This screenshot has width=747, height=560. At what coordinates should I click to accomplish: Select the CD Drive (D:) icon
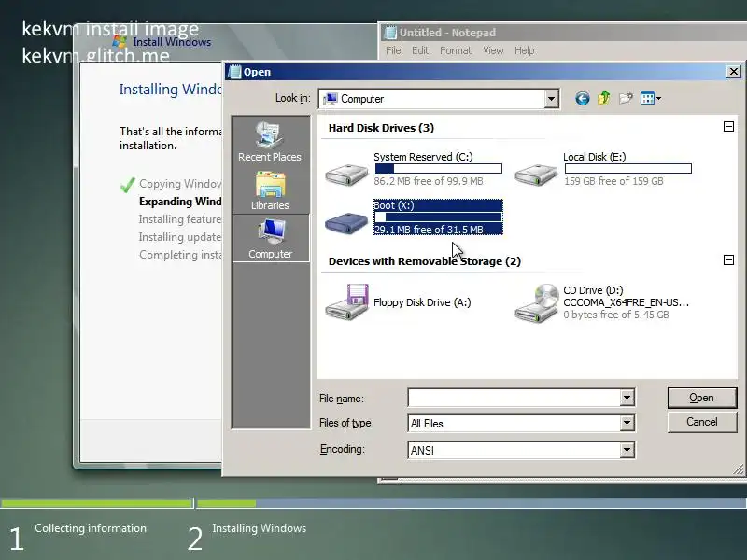click(x=537, y=302)
